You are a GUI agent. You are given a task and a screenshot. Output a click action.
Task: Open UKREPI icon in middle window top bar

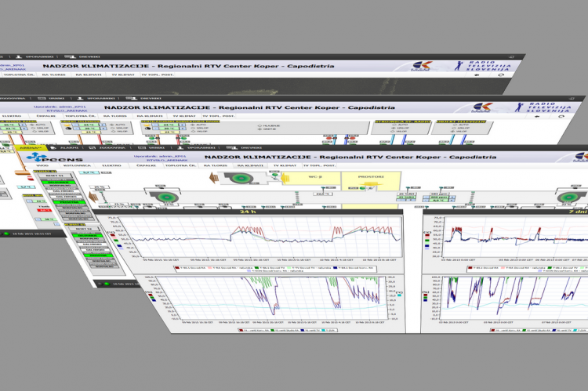[42, 98]
